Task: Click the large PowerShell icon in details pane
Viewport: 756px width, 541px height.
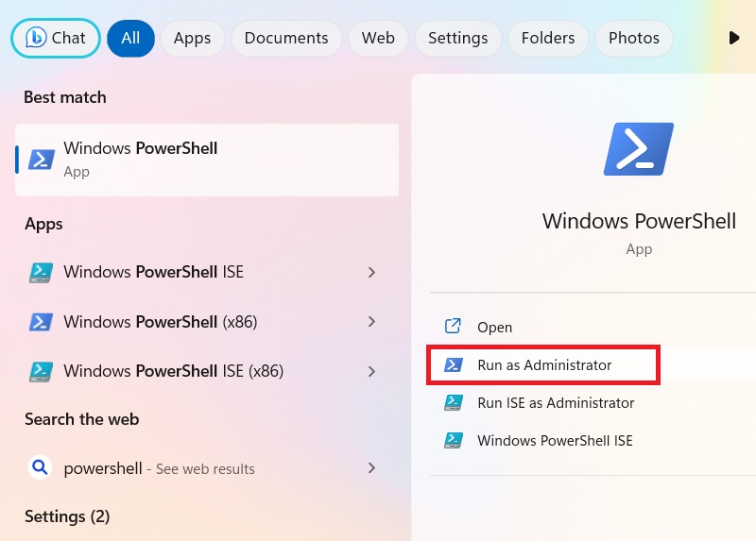Action: tap(639, 149)
